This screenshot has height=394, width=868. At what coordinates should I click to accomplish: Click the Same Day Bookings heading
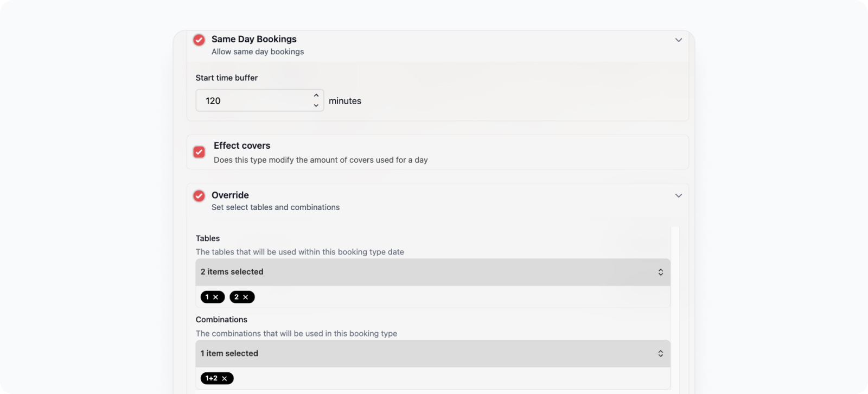tap(254, 39)
